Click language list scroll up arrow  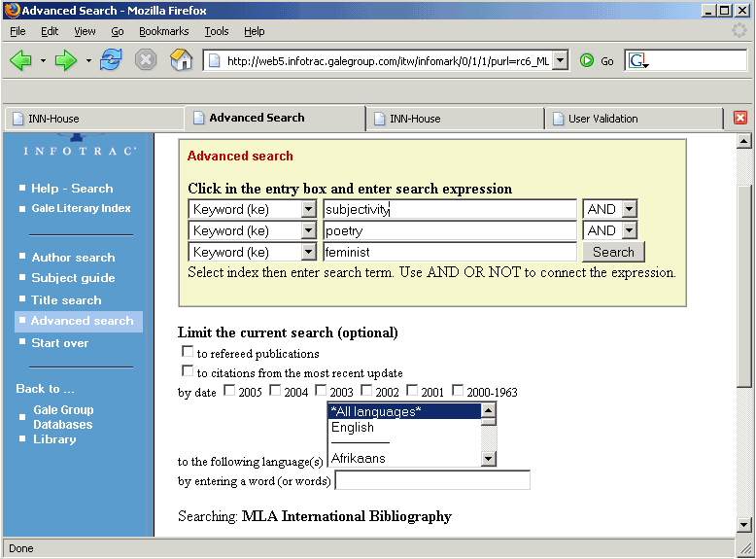pyautogui.click(x=489, y=410)
